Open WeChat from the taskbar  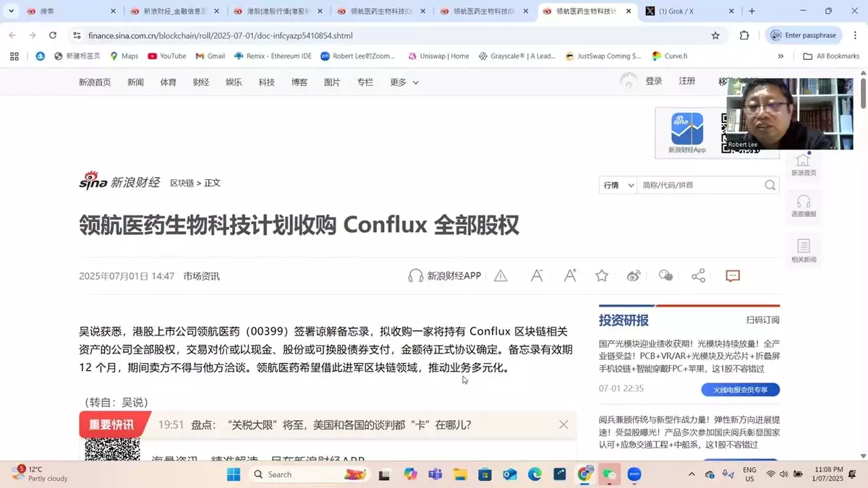(x=609, y=474)
